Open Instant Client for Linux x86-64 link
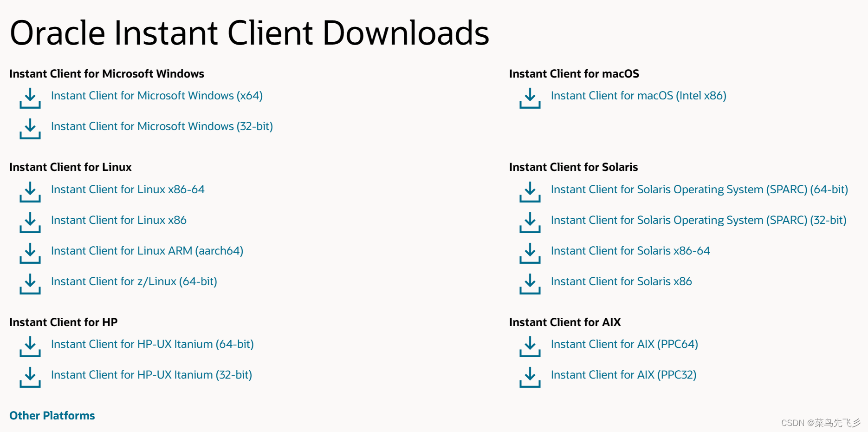This screenshot has height=432, width=868. (x=128, y=190)
